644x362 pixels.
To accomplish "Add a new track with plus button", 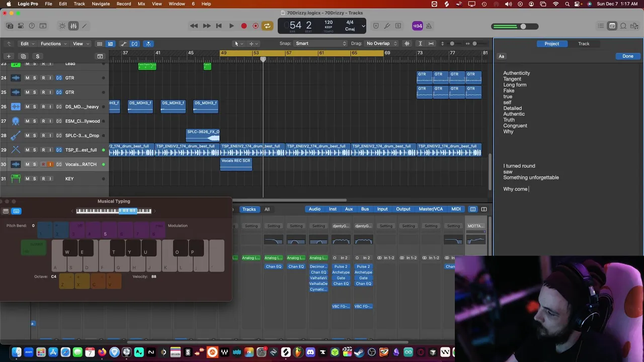I will coord(9,56).
